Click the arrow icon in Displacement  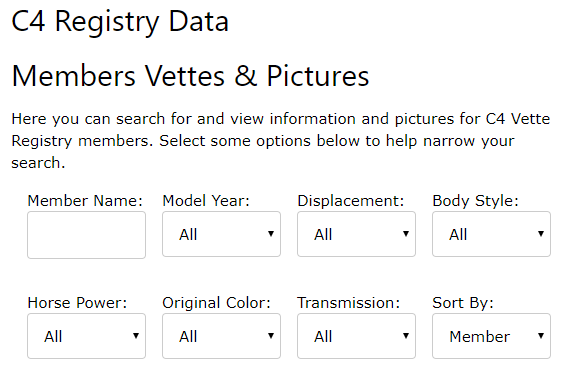tap(406, 234)
